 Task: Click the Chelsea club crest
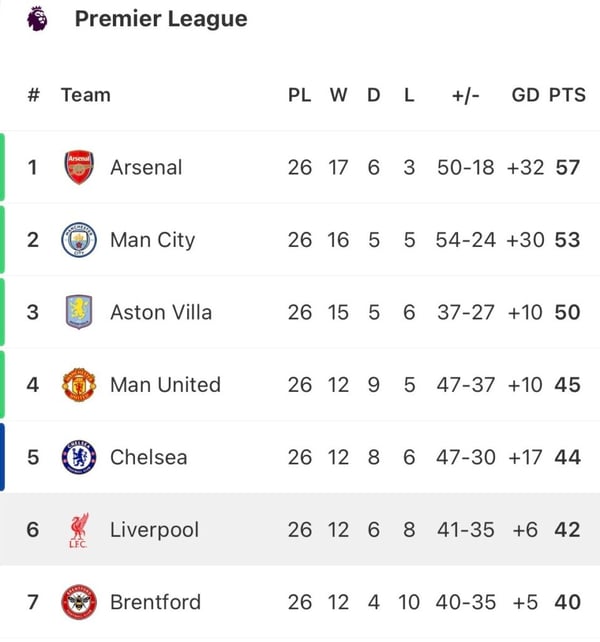[78, 457]
